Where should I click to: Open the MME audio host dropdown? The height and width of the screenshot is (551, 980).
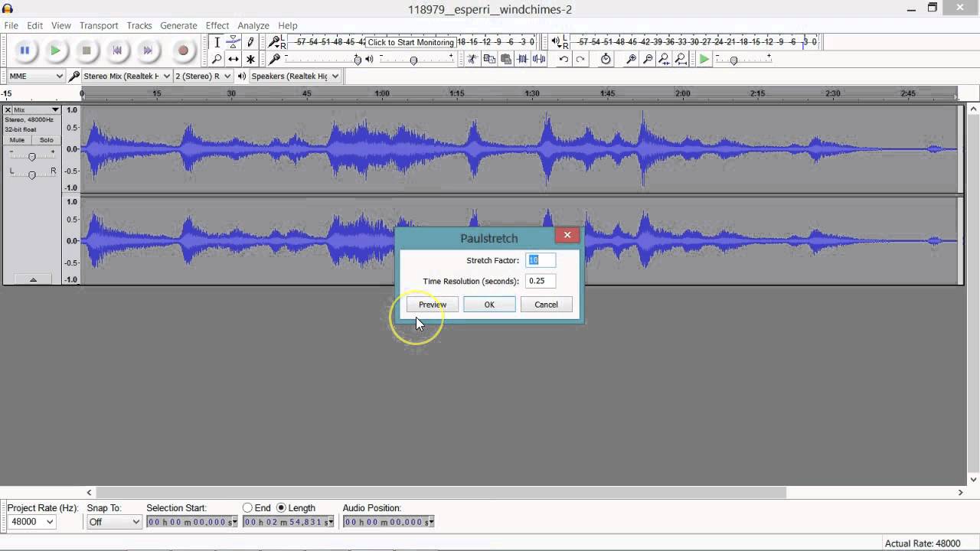coord(35,76)
